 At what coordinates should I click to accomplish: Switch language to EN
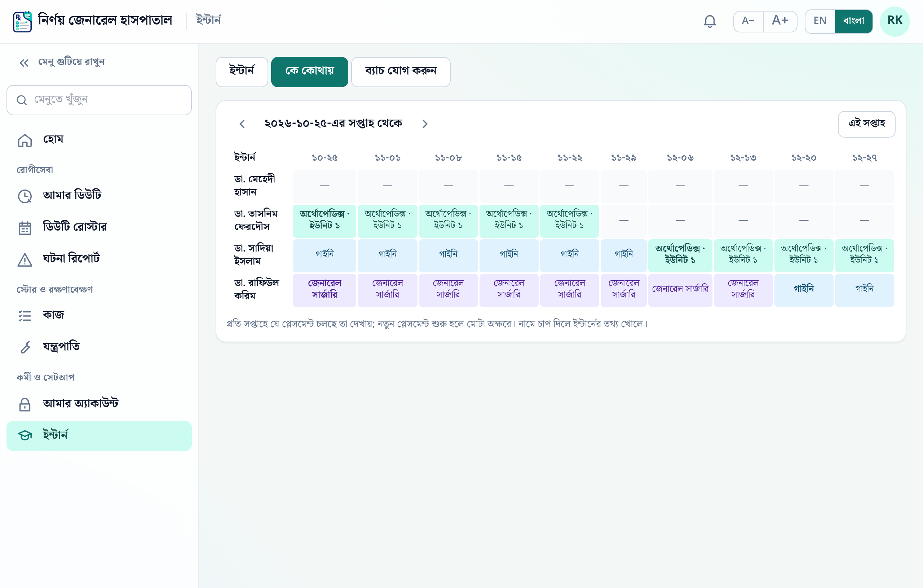point(820,21)
